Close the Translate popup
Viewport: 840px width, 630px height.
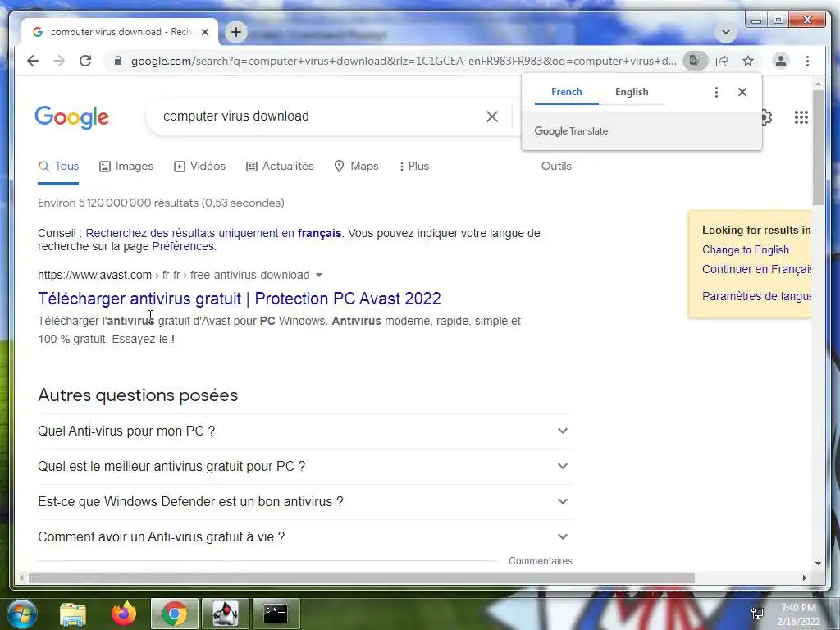tap(742, 92)
